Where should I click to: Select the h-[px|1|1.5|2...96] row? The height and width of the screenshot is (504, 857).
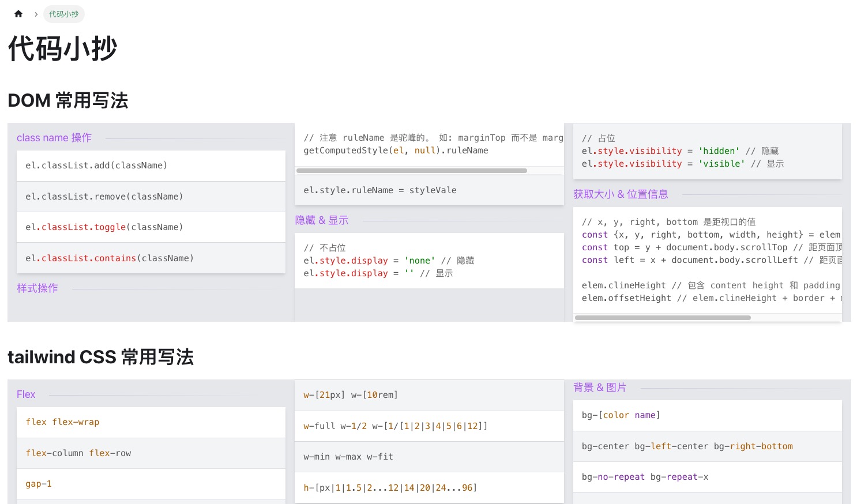429,488
